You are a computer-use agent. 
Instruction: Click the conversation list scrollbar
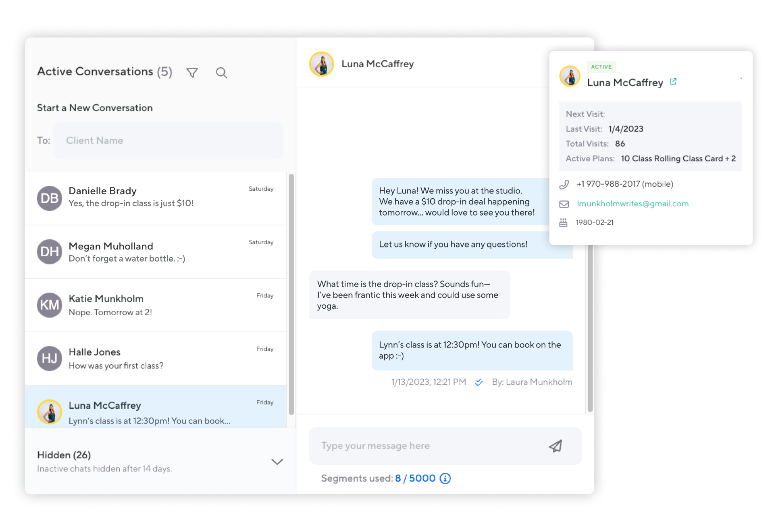click(x=291, y=294)
